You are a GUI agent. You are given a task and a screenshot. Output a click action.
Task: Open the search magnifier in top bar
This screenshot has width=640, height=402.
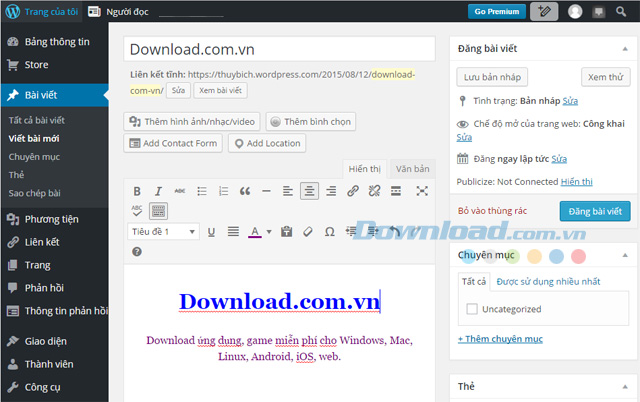pyautogui.click(x=621, y=11)
